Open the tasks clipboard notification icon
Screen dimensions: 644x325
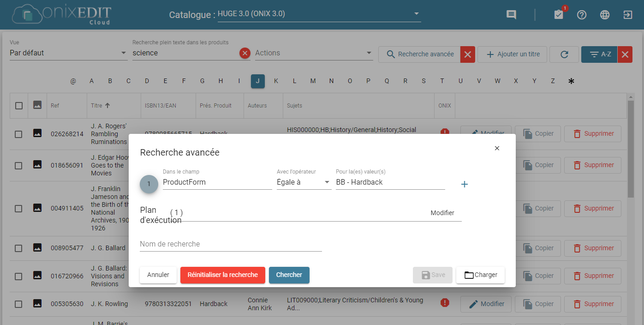point(559,15)
